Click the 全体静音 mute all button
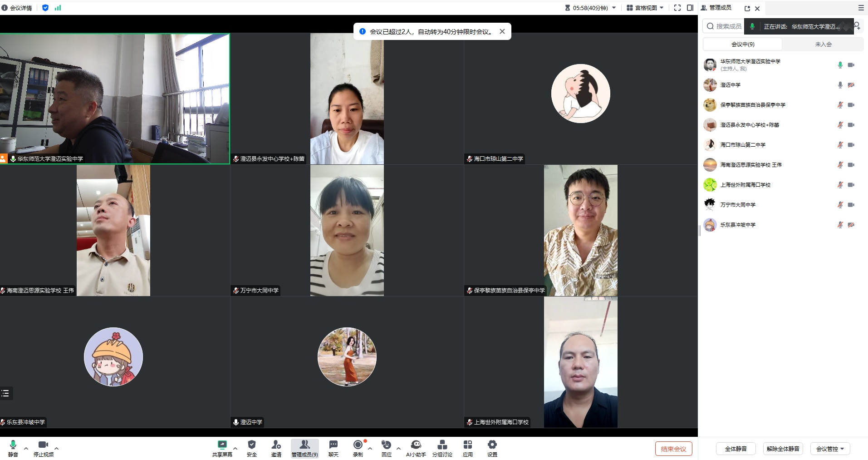Viewport: 868px width, 460px height. [736, 449]
